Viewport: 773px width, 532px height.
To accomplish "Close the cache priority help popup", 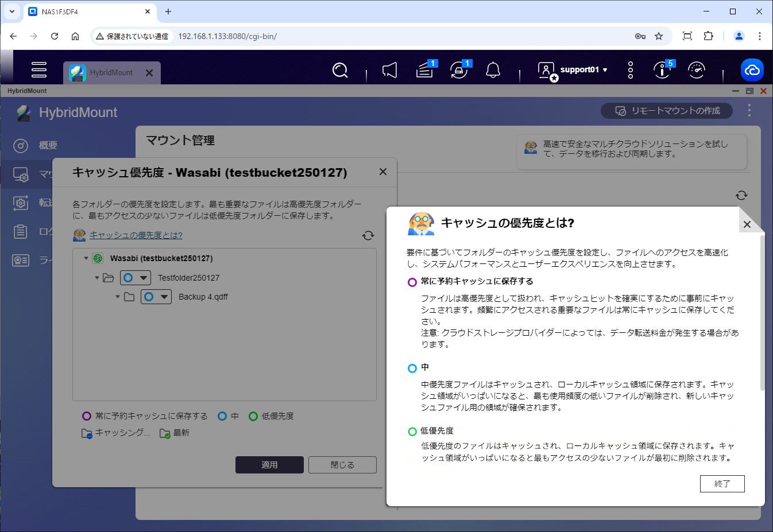I will pos(747,224).
